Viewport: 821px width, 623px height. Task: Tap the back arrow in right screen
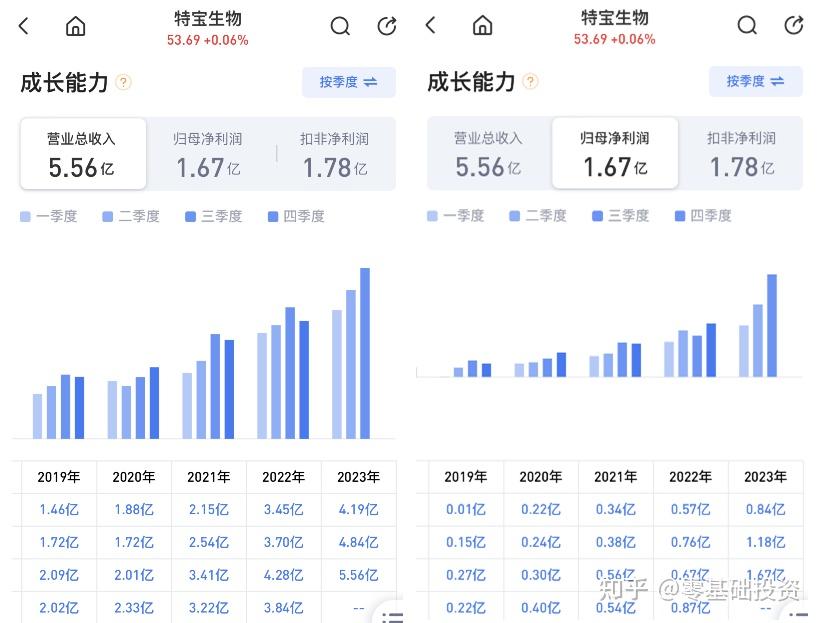point(430,25)
